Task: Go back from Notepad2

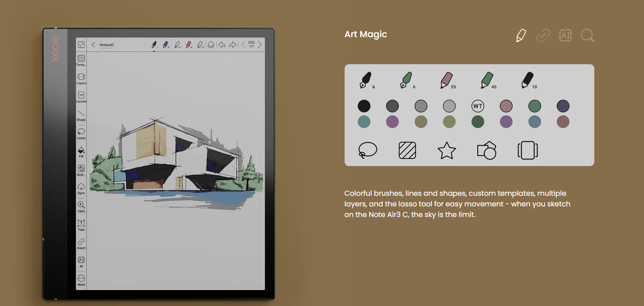Action: [93, 45]
